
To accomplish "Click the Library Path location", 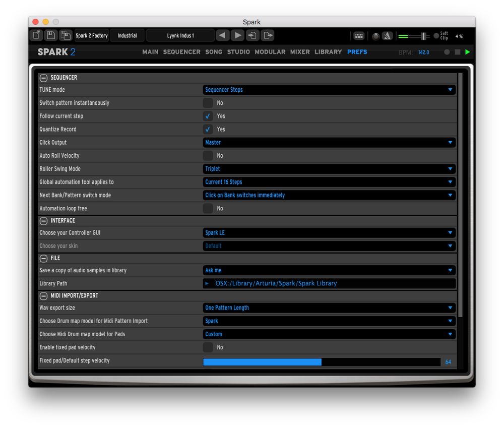I will click(x=329, y=283).
